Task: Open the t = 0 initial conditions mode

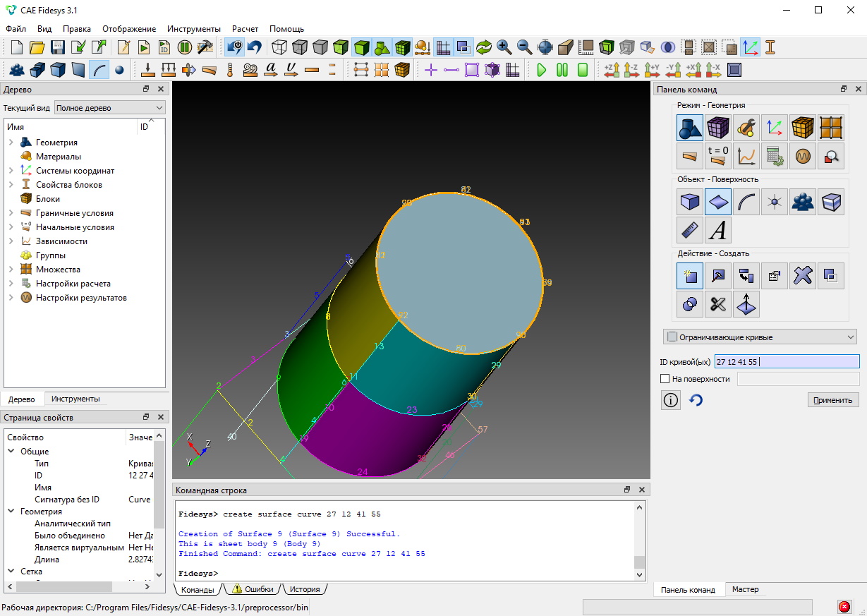Action: pyautogui.click(x=718, y=156)
